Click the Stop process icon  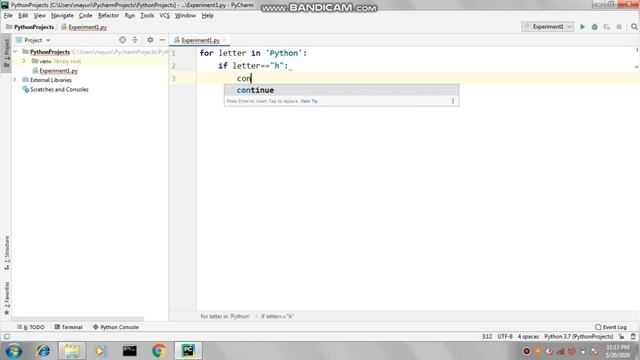click(619, 27)
